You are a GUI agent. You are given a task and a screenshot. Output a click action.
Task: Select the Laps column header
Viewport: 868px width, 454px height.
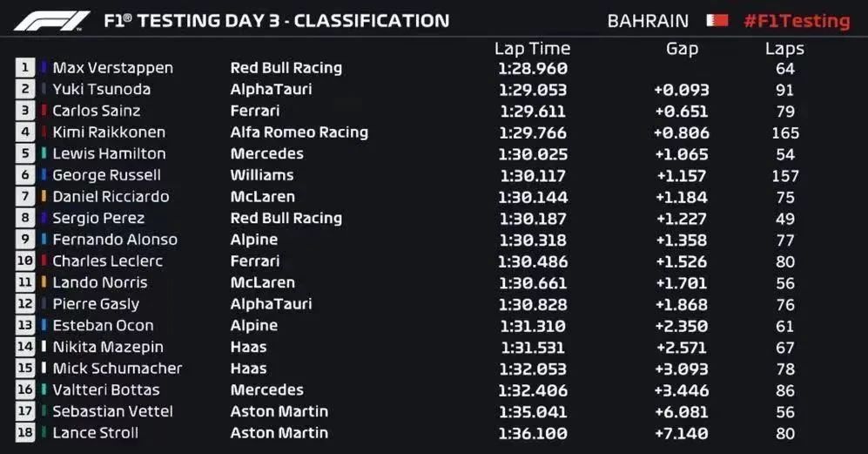(x=784, y=49)
